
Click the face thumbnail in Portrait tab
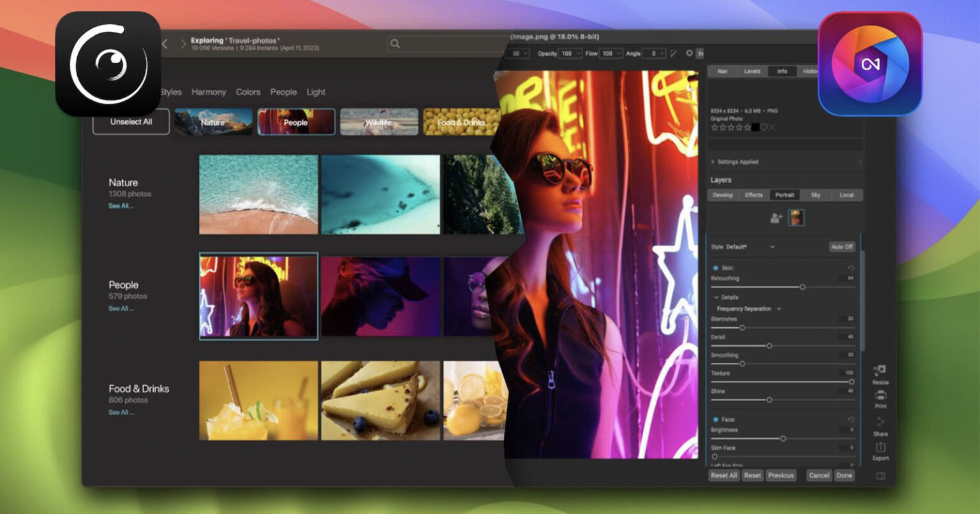[796, 218]
